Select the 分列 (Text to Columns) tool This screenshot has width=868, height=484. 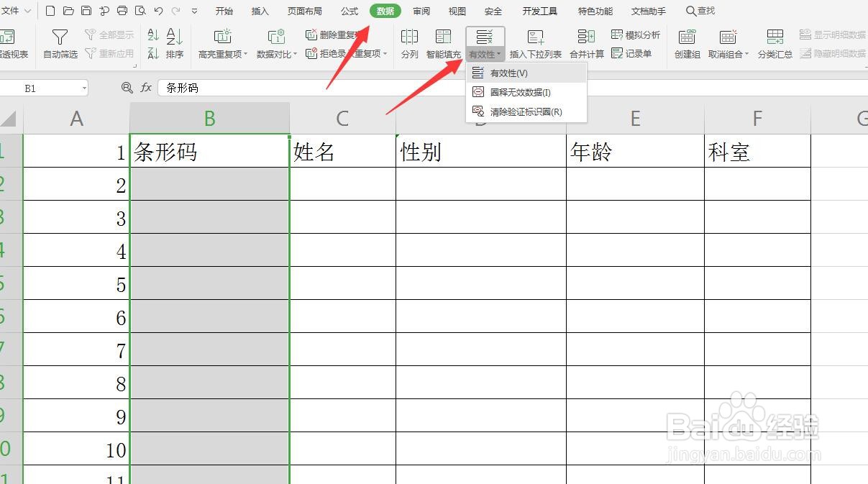point(409,42)
